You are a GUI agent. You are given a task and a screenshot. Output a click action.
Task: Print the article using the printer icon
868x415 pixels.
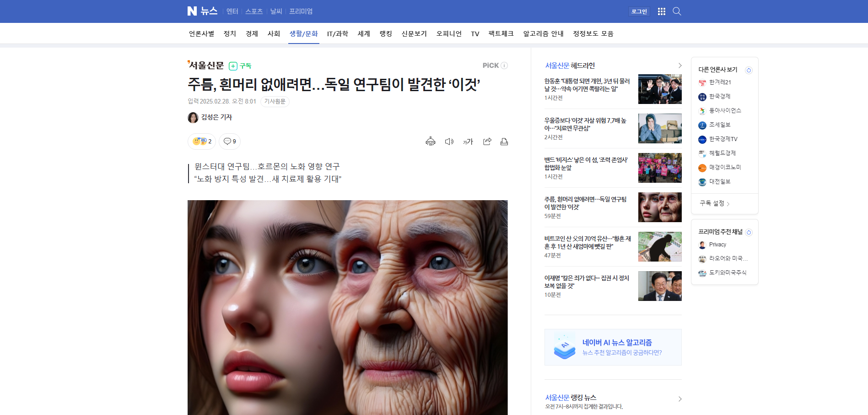(504, 142)
